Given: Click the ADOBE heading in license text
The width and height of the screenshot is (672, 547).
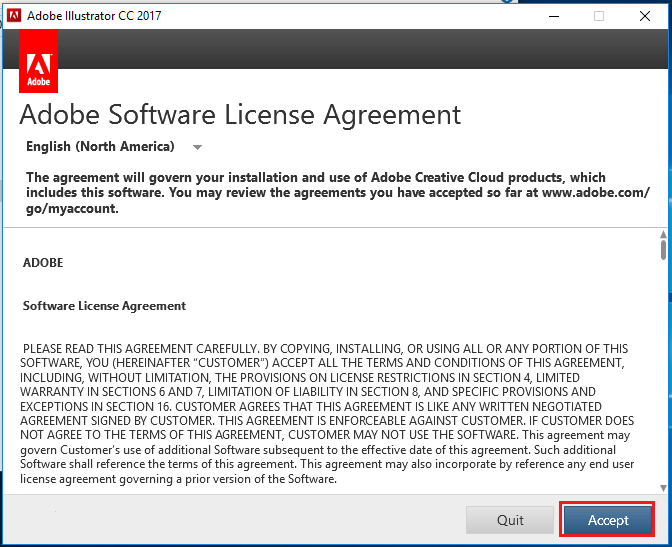Looking at the screenshot, I should coord(43,262).
